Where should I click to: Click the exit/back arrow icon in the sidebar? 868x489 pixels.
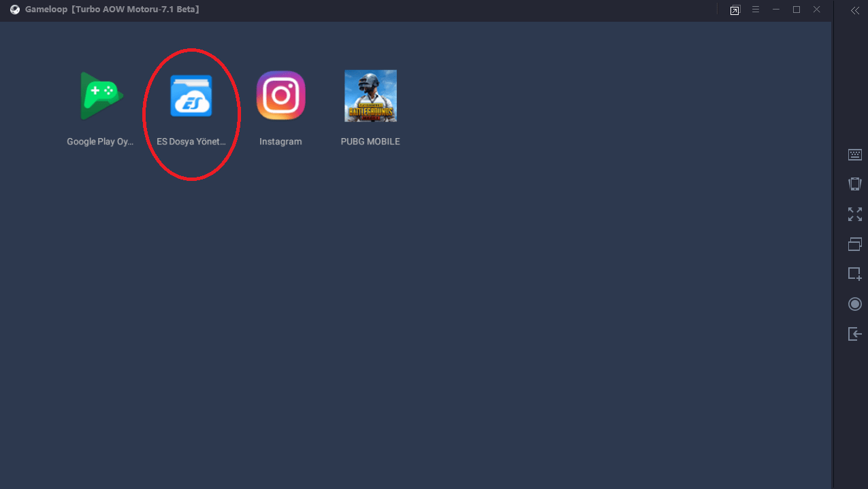tap(855, 334)
